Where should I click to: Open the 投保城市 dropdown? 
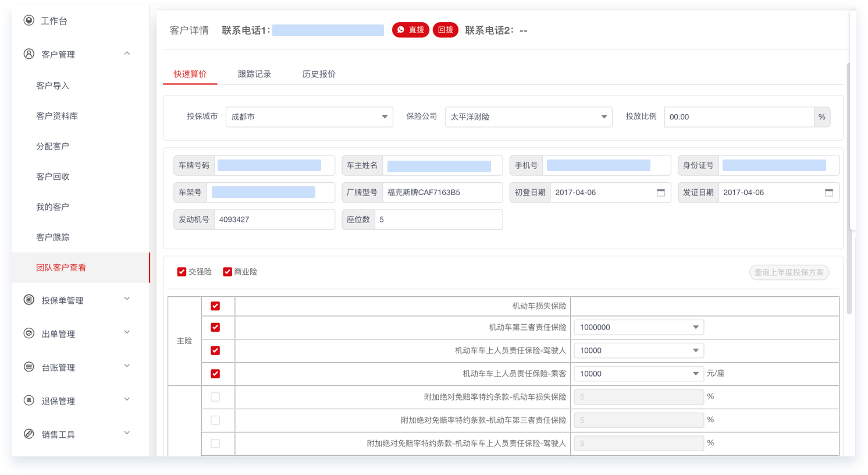click(309, 117)
